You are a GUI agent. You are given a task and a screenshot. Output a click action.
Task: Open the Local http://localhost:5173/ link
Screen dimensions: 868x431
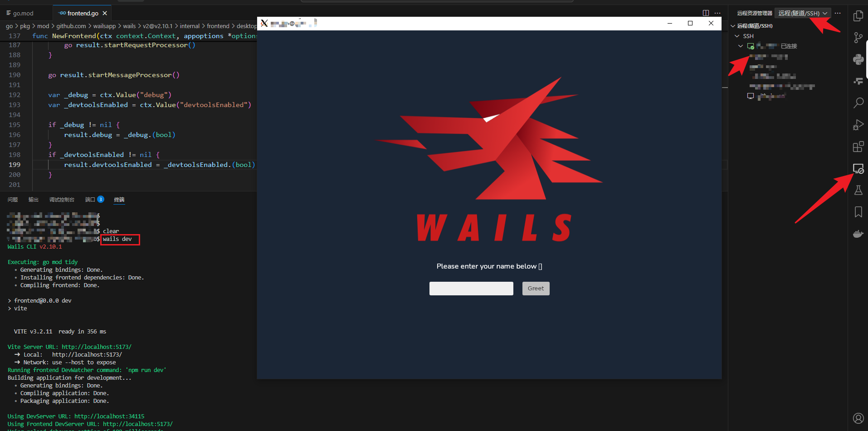click(x=87, y=355)
